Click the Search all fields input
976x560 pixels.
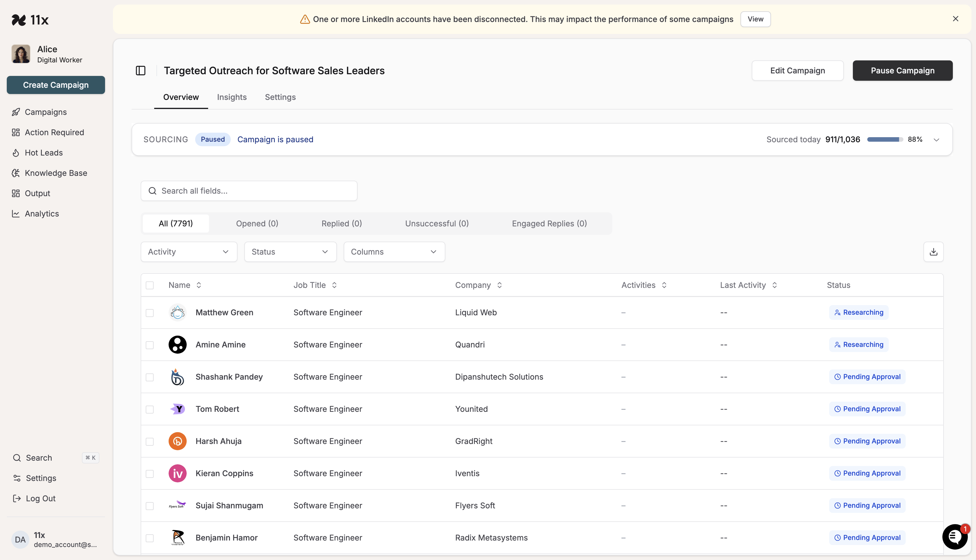[249, 191]
